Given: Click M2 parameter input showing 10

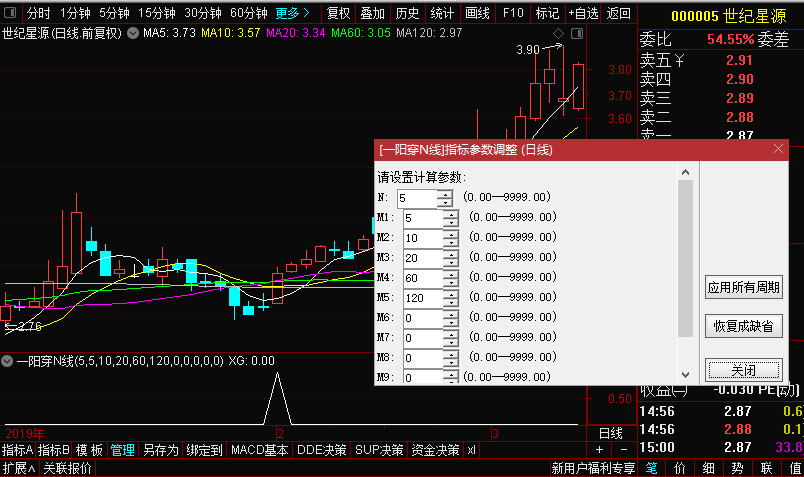Looking at the screenshot, I should pyautogui.click(x=424, y=238).
